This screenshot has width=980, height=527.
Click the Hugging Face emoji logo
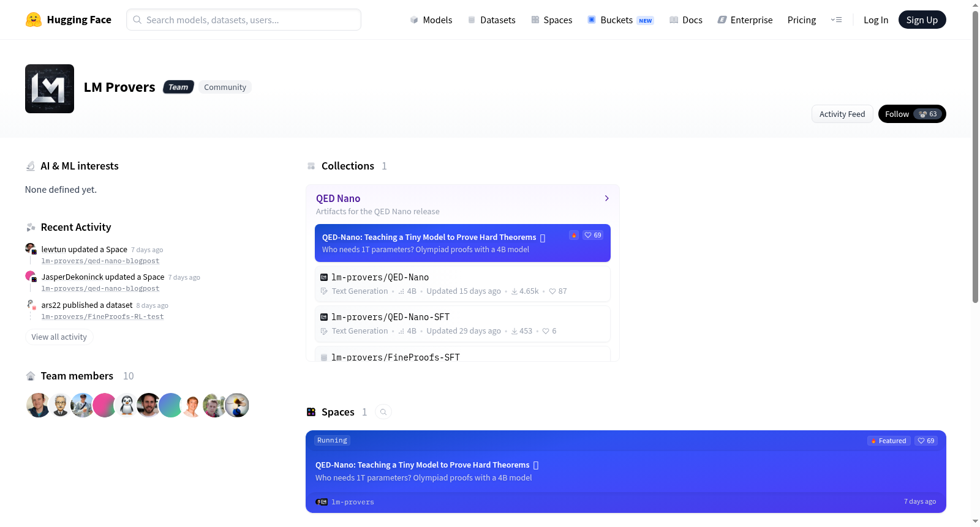click(x=34, y=20)
